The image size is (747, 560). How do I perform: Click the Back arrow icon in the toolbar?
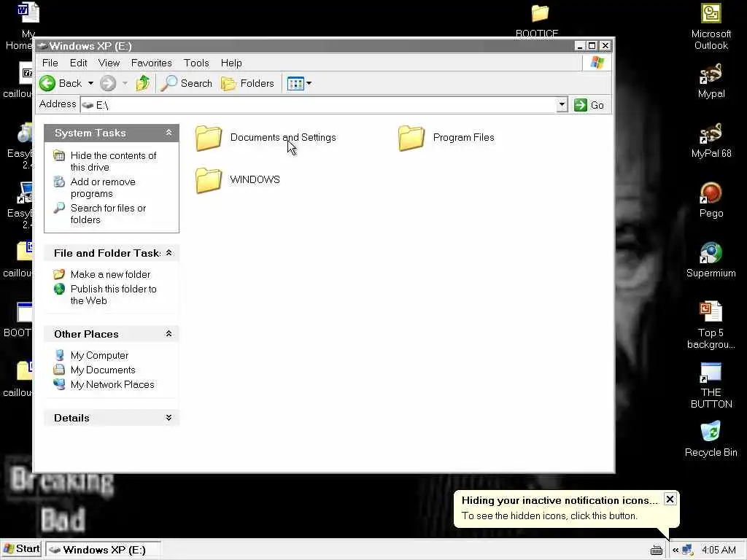pyautogui.click(x=47, y=83)
